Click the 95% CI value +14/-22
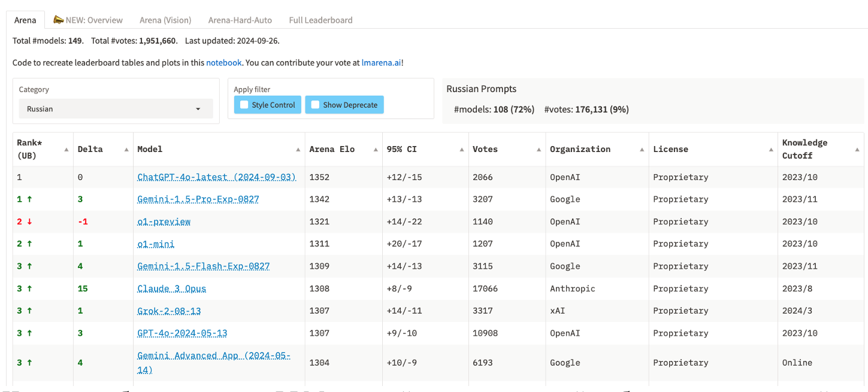This screenshot has width=868, height=392. pyautogui.click(x=404, y=221)
